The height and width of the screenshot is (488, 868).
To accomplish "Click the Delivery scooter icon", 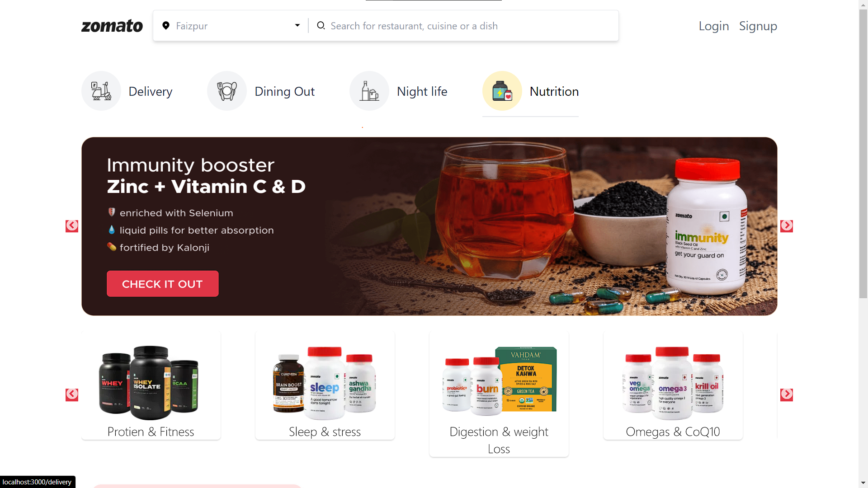I will click(101, 91).
